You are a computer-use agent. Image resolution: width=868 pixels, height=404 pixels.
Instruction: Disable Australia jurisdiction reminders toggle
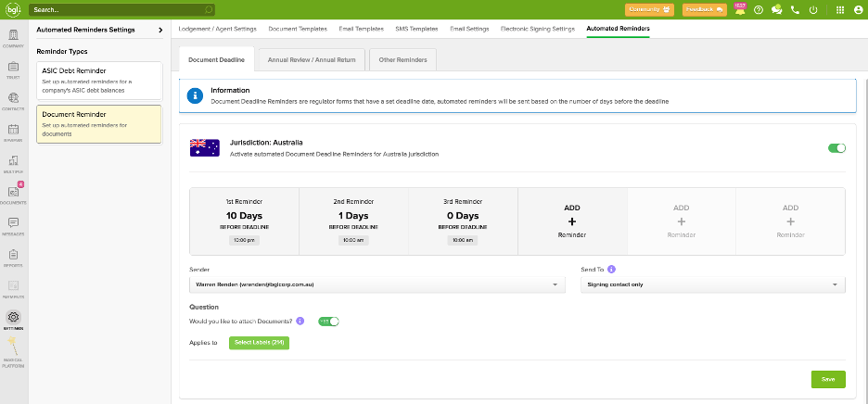[836, 148]
